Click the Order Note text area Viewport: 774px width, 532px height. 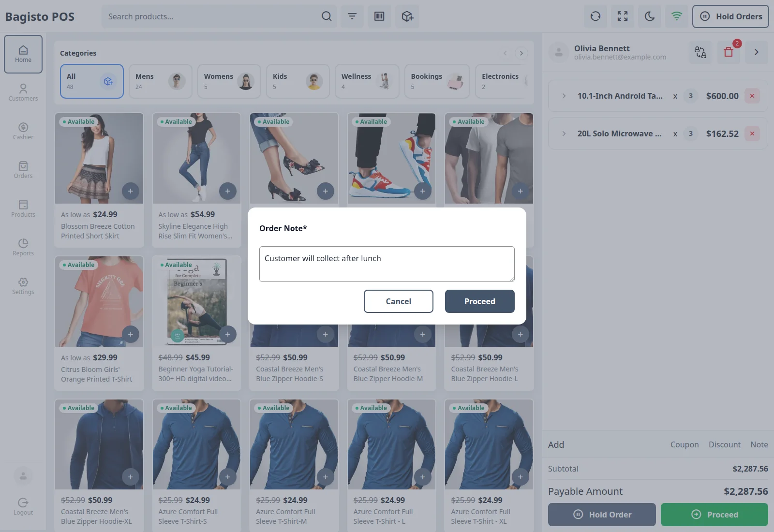pos(387,264)
